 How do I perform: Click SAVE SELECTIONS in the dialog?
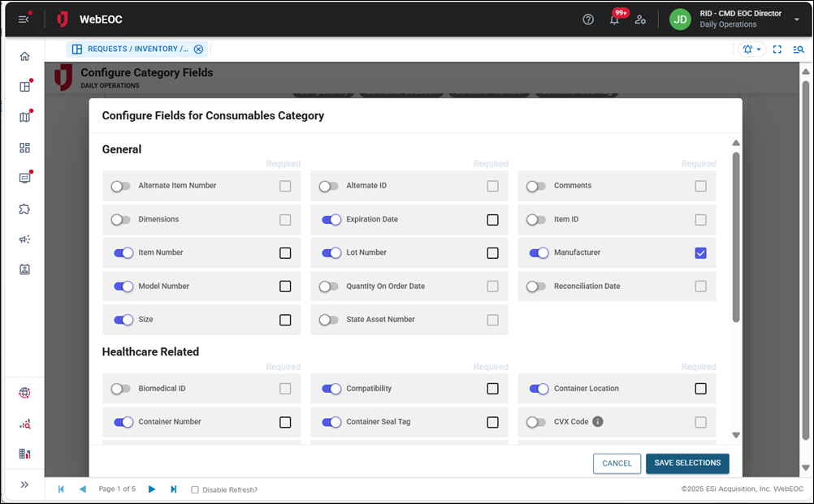click(x=686, y=463)
